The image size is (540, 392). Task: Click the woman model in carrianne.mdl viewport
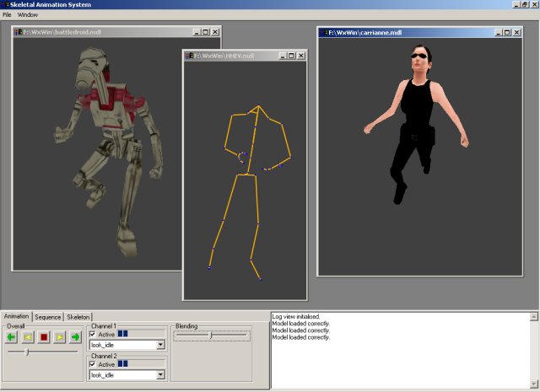pyautogui.click(x=417, y=124)
